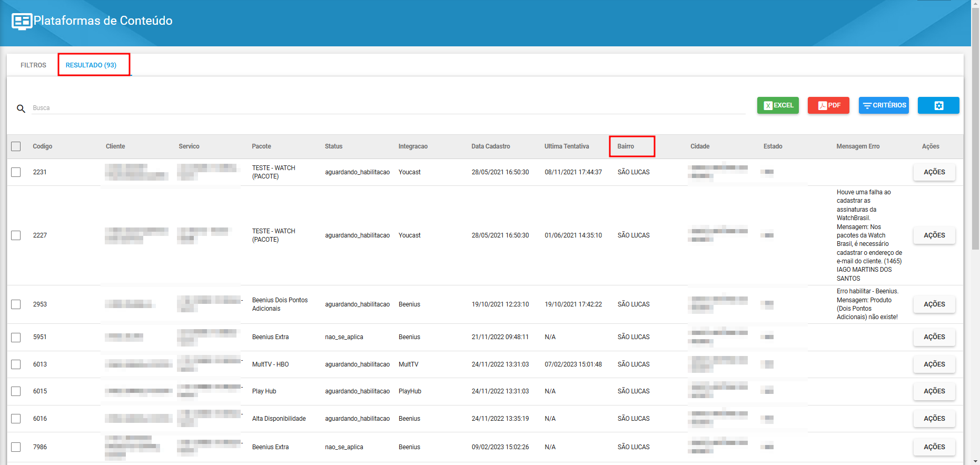Click 'Beenius Dois Pontos Adicionais' pacote cell

click(280, 304)
